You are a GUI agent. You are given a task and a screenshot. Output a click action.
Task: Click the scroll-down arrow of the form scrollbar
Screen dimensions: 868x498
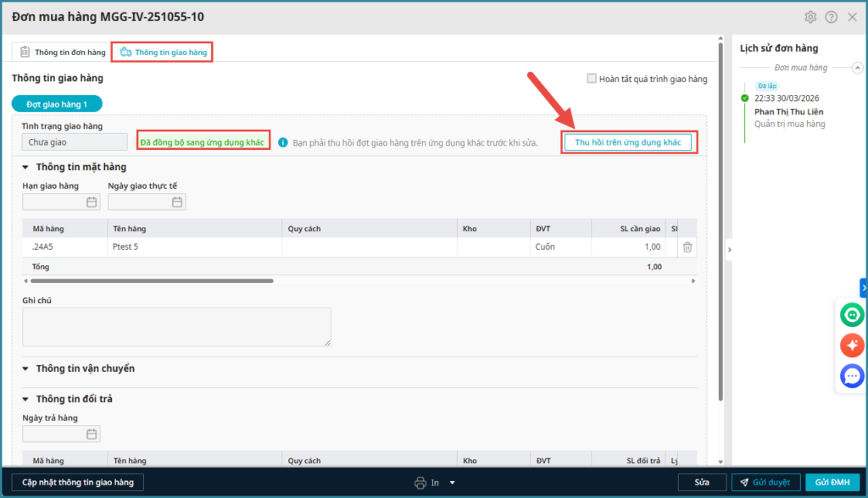721,462
